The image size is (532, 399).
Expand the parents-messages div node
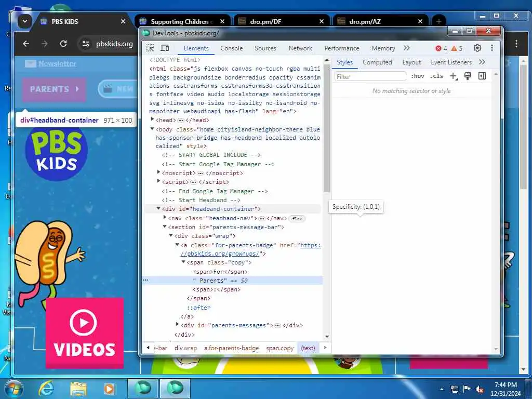177,325
